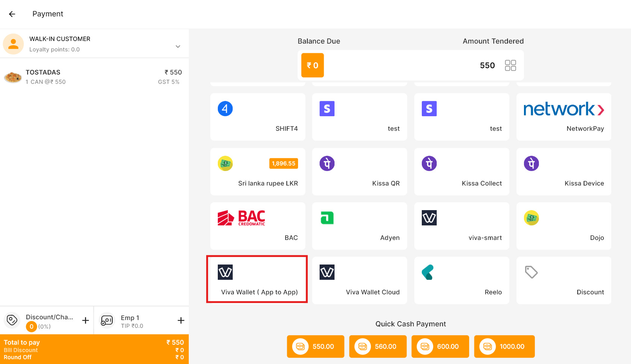Viewport: 631px width, 364px height.
Task: Click the GST 5% tax label
Action: click(169, 82)
